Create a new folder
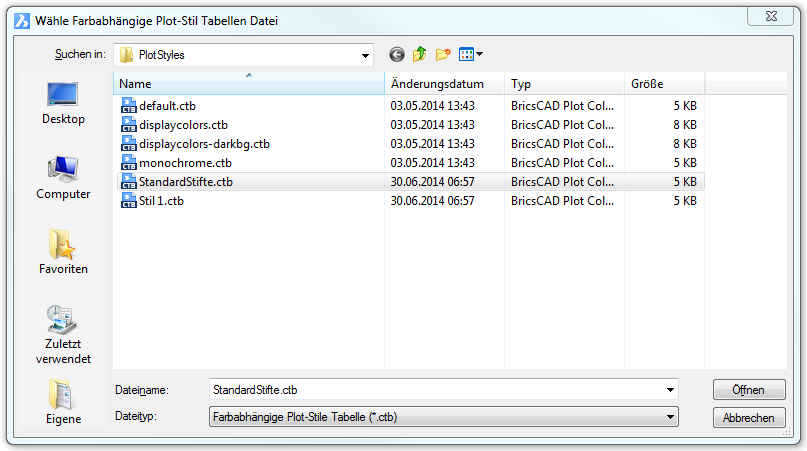Viewport: 807px width, 451px height. tap(443, 55)
